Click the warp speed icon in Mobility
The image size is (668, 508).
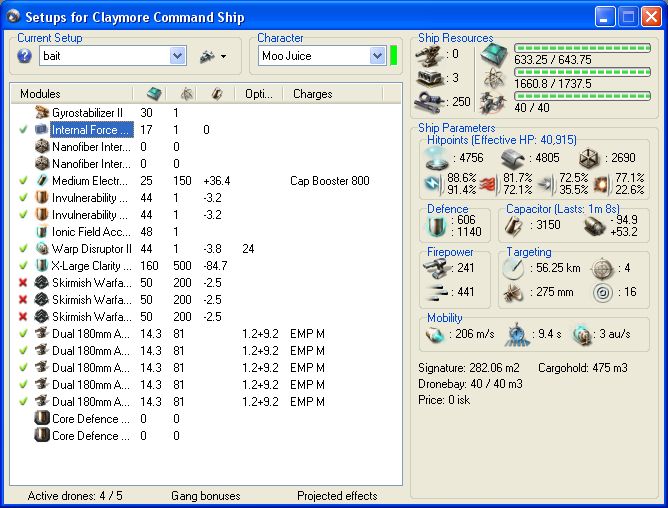point(583,335)
